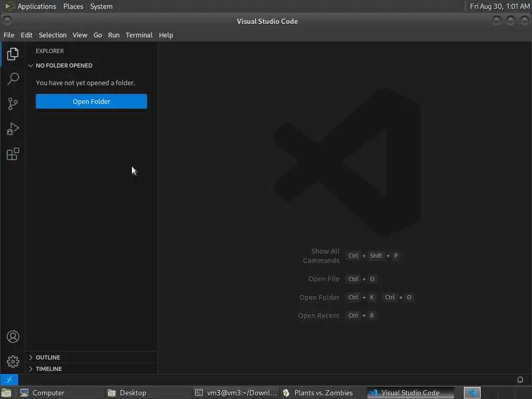
Task: Open the Go menu
Action: (98, 35)
